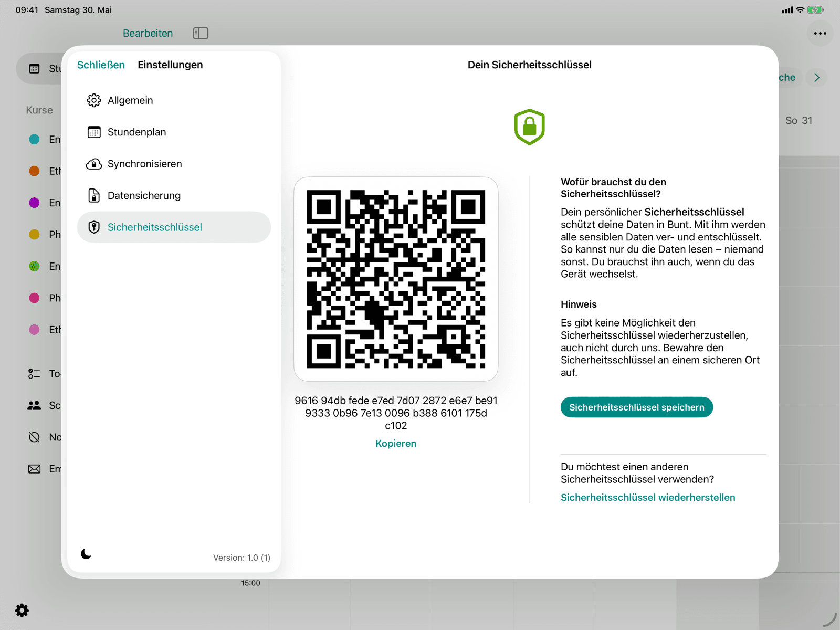Open the three-dot more menu

[x=820, y=33]
